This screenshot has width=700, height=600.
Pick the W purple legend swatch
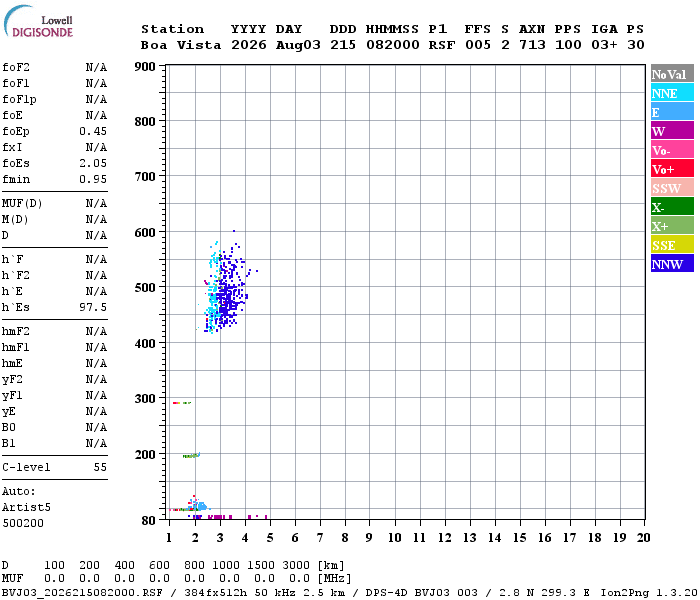click(x=672, y=131)
